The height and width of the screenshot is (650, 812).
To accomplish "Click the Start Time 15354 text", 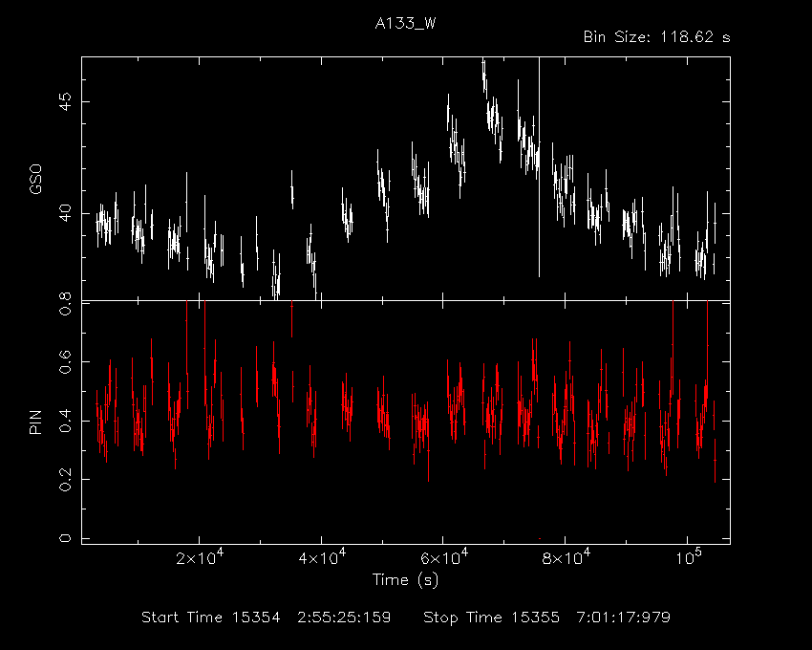I will pos(211,617).
